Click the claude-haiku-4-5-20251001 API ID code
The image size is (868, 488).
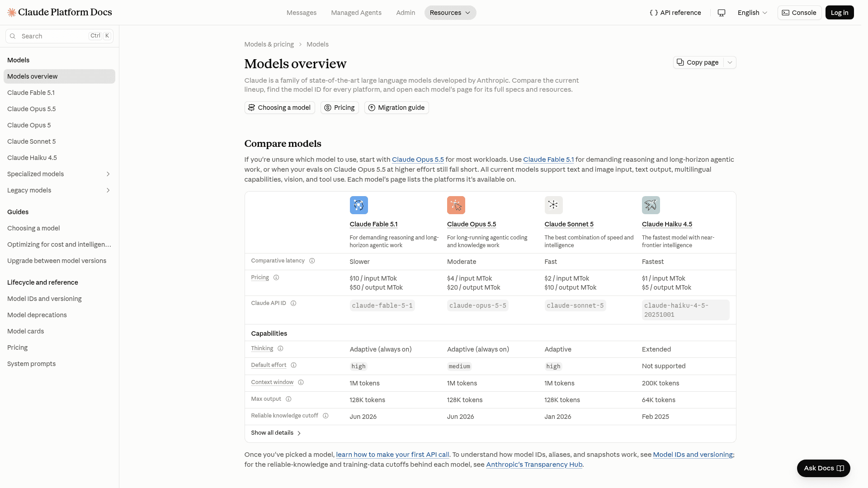tap(685, 310)
